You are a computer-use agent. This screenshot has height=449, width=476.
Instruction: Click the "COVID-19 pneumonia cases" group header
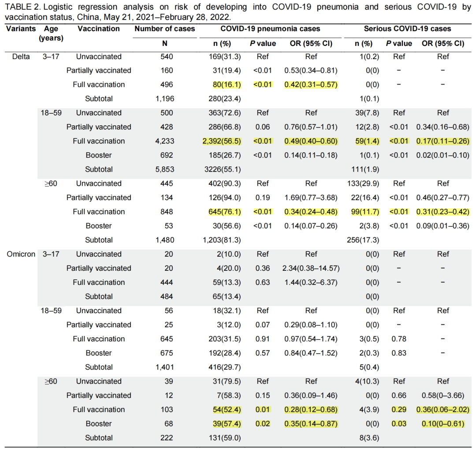(270, 29)
